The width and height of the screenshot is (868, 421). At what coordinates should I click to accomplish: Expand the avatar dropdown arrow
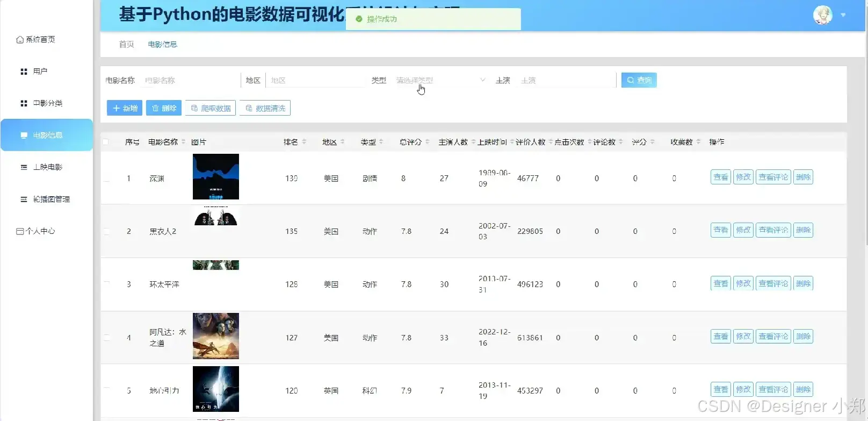(x=843, y=15)
